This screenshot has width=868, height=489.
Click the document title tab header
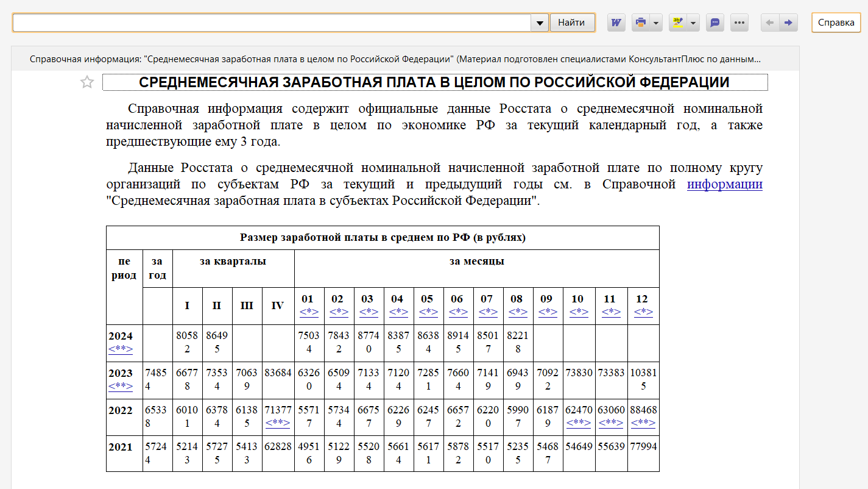click(x=395, y=59)
